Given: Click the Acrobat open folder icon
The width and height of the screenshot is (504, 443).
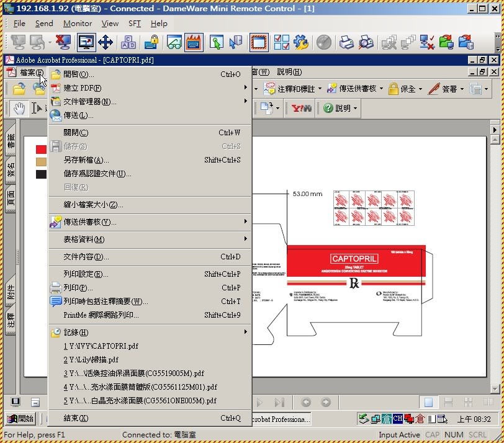Looking at the screenshot, I should pos(19,89).
